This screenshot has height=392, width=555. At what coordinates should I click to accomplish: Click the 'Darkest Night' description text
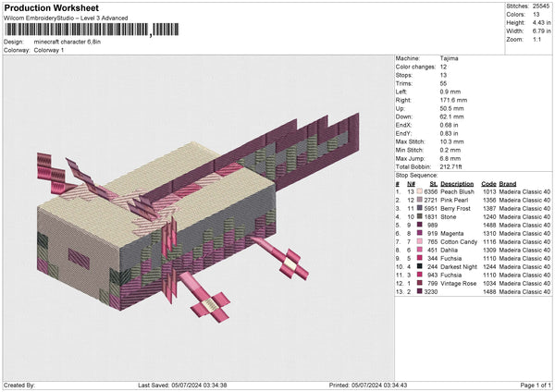click(x=459, y=267)
